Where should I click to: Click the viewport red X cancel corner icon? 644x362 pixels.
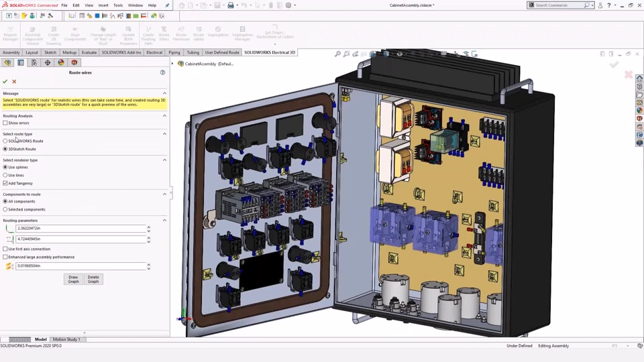click(x=629, y=74)
